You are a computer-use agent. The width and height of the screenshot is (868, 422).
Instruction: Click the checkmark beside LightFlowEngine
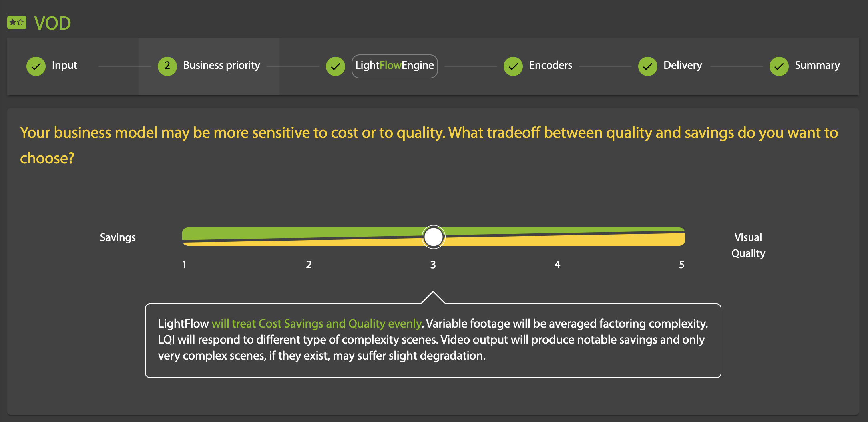336,66
